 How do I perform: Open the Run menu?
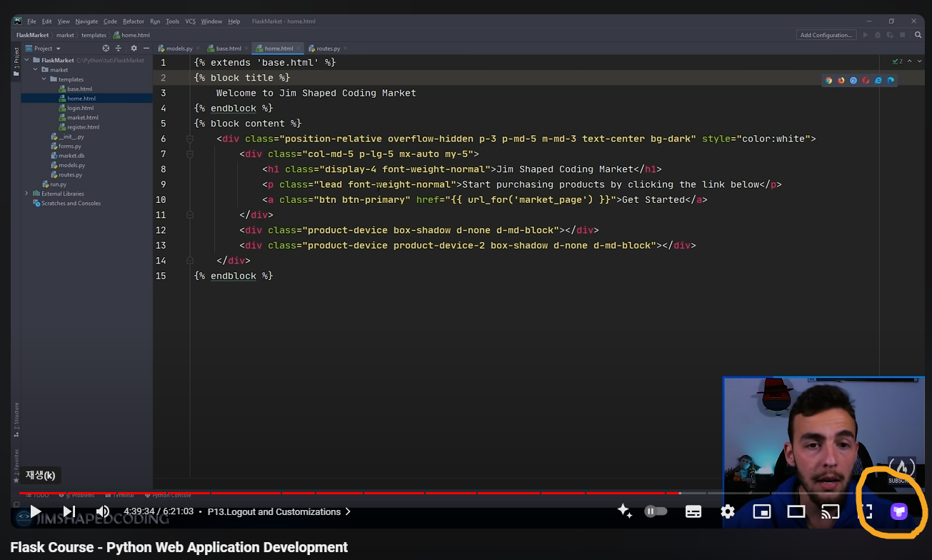[155, 21]
